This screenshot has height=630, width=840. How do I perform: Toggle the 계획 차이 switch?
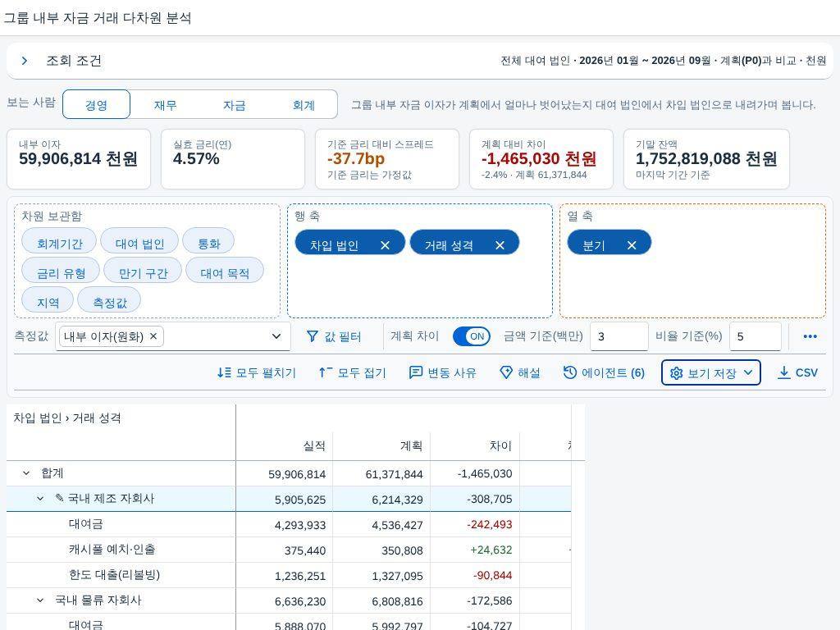pos(472,336)
